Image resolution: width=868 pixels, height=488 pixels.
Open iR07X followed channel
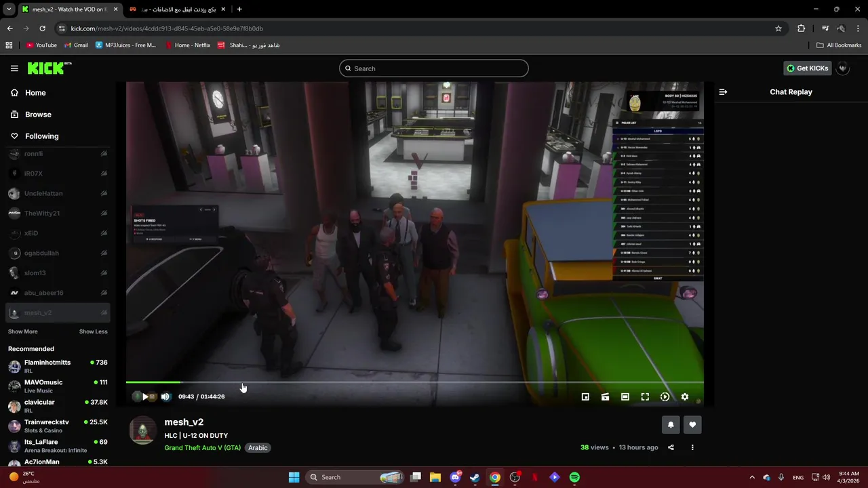(x=58, y=174)
